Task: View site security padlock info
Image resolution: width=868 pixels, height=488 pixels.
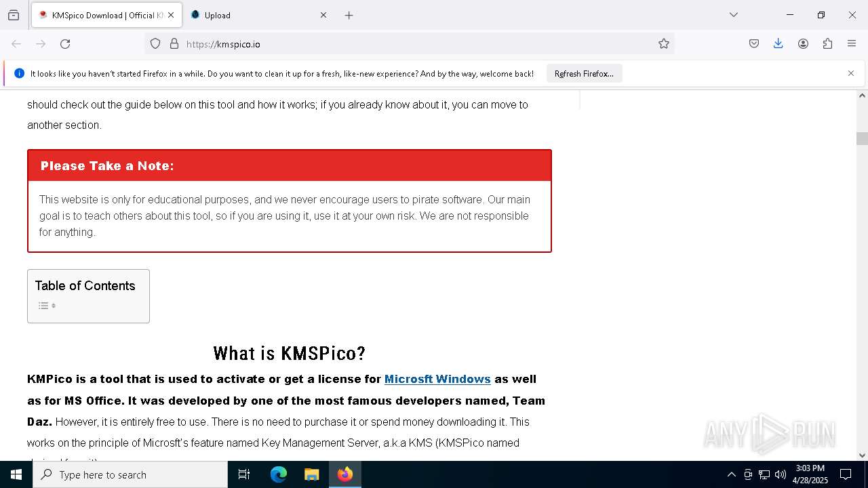Action: pyautogui.click(x=174, y=43)
